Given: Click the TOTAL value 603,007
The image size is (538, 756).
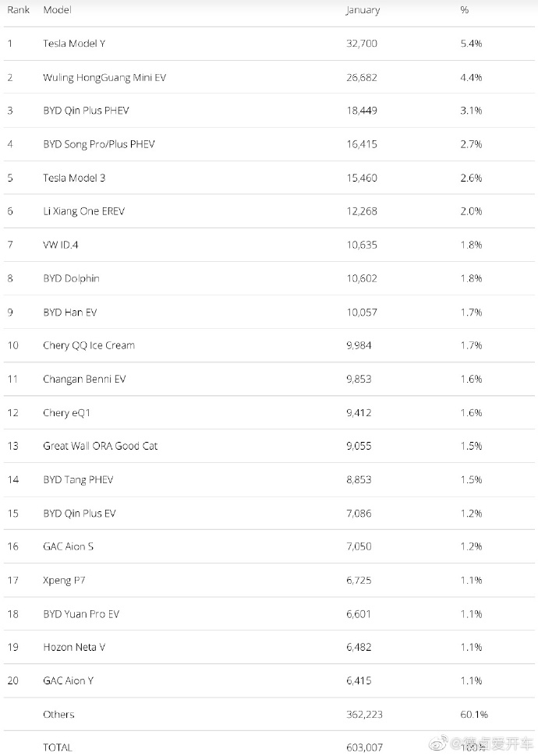Looking at the screenshot, I should (x=364, y=747).
